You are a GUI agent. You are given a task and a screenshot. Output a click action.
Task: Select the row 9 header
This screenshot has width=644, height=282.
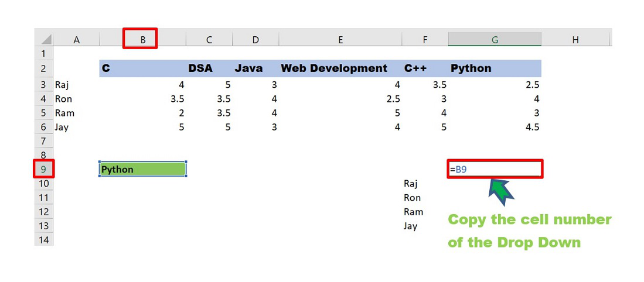pyautogui.click(x=44, y=170)
